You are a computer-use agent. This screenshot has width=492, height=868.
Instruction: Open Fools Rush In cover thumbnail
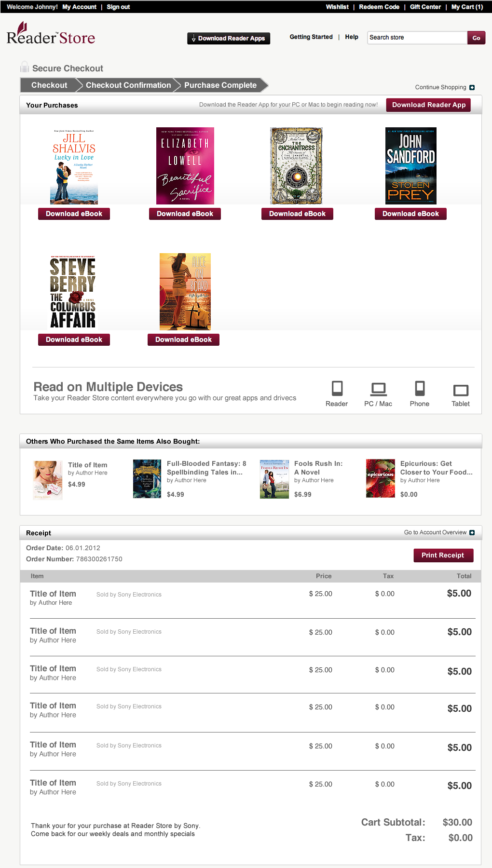point(274,479)
